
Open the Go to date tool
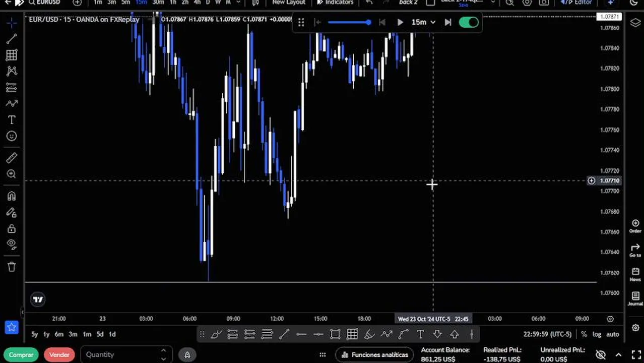(x=635, y=251)
